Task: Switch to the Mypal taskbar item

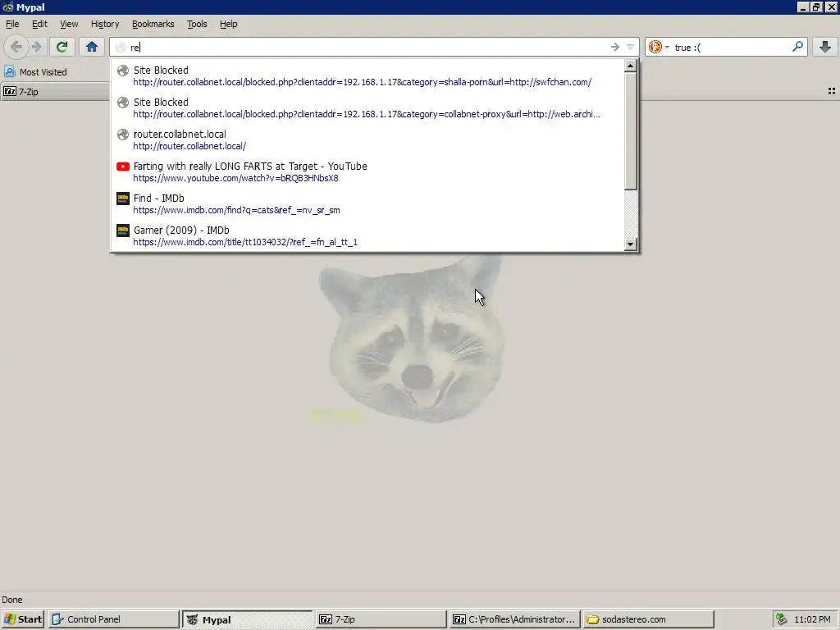Action: coord(248,619)
